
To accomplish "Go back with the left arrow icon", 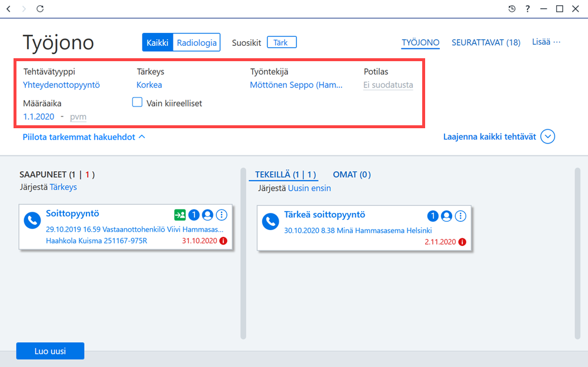I will [x=9, y=9].
